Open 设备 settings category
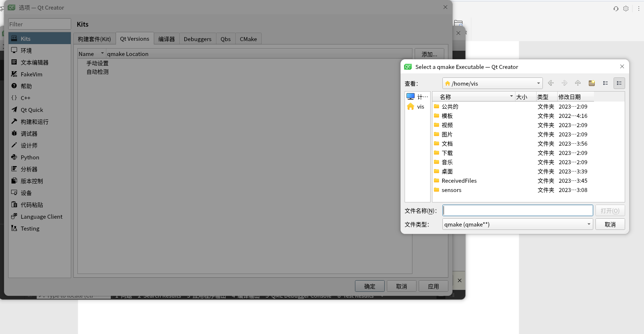This screenshot has height=334, width=644. [40, 193]
